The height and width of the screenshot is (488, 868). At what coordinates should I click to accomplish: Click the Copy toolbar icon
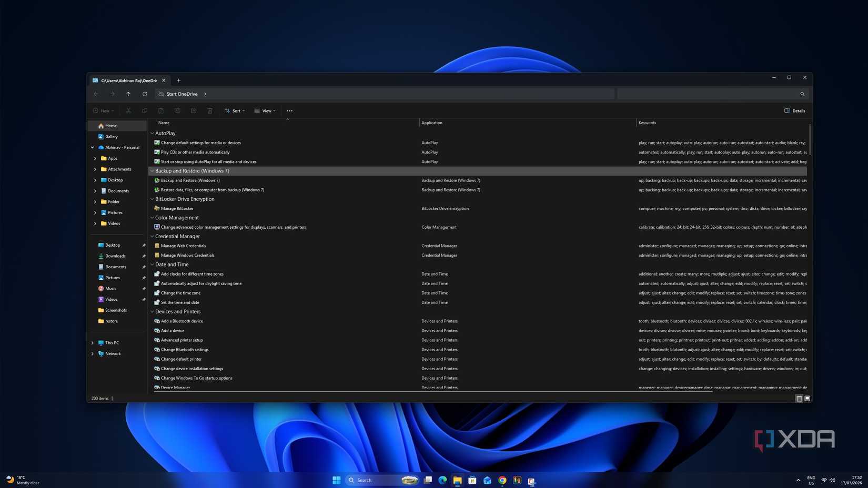[145, 111]
